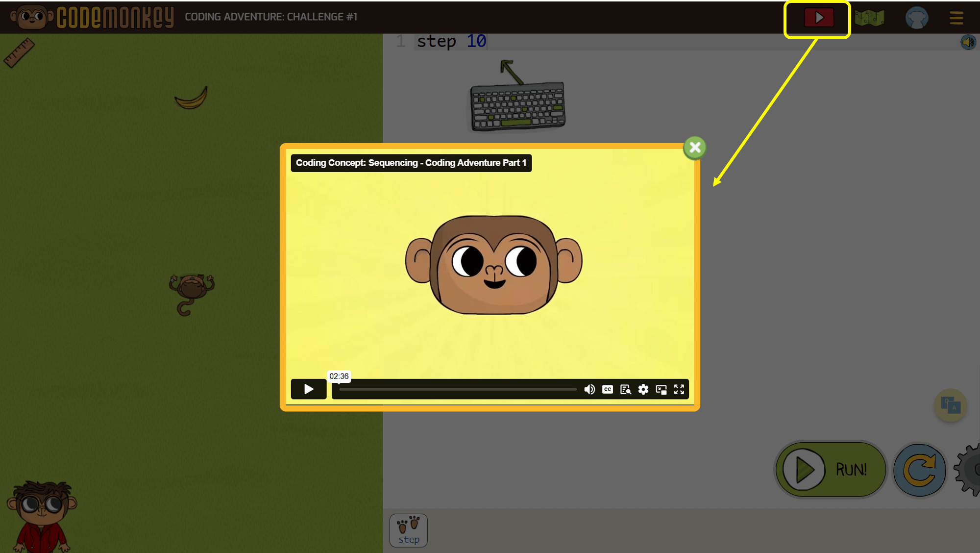Open the hamburger menu
This screenshot has height=553, width=980.
tap(956, 18)
